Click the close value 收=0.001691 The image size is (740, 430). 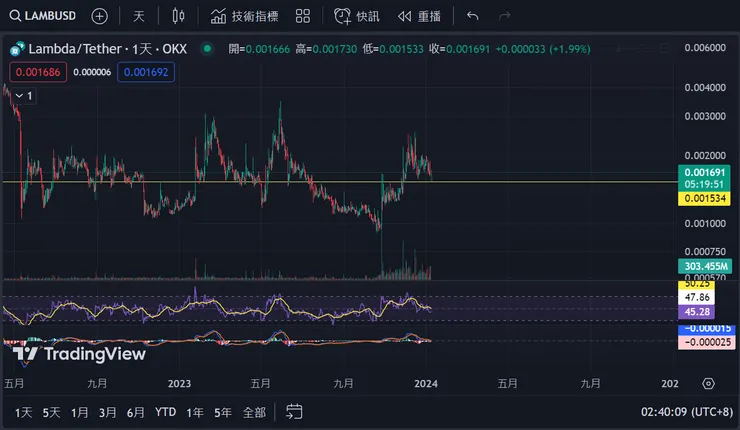[460, 49]
